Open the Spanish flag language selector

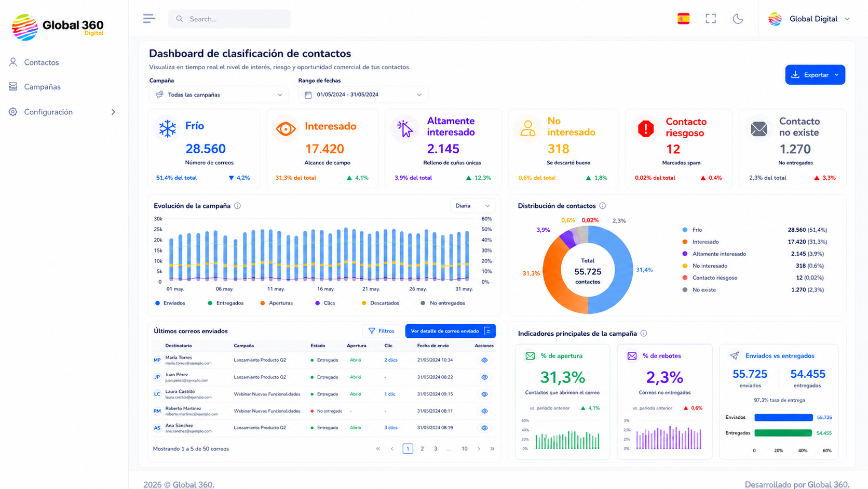click(x=684, y=19)
